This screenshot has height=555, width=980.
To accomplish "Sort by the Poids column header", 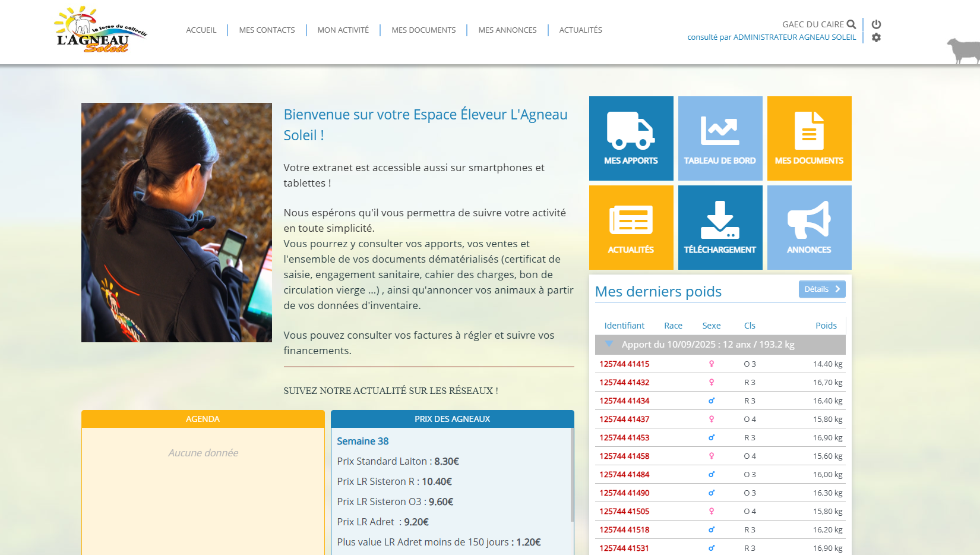I will click(x=826, y=326).
